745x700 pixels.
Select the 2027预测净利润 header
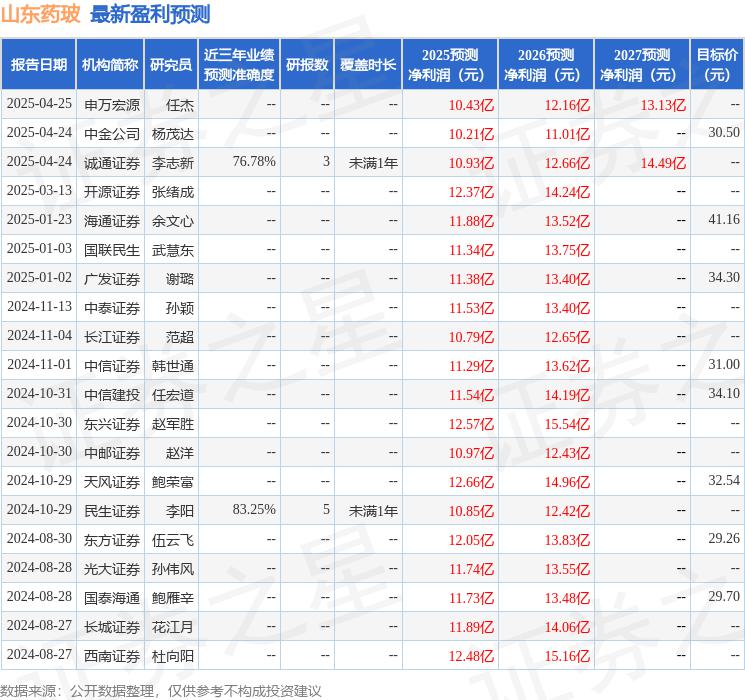click(x=642, y=65)
